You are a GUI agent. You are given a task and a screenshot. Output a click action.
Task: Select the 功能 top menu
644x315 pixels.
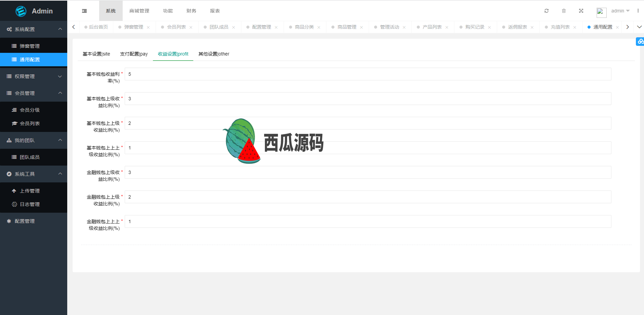pyautogui.click(x=168, y=11)
